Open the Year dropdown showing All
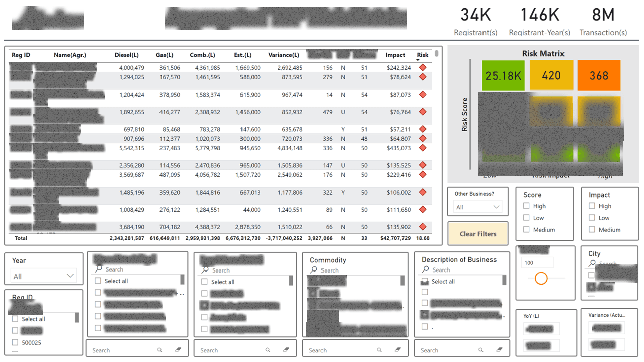 [44, 275]
